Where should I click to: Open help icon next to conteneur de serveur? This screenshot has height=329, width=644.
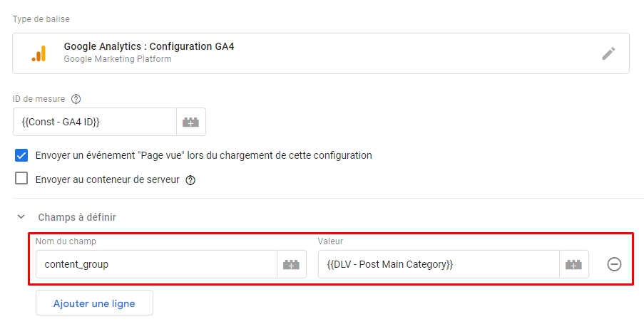coord(190,180)
